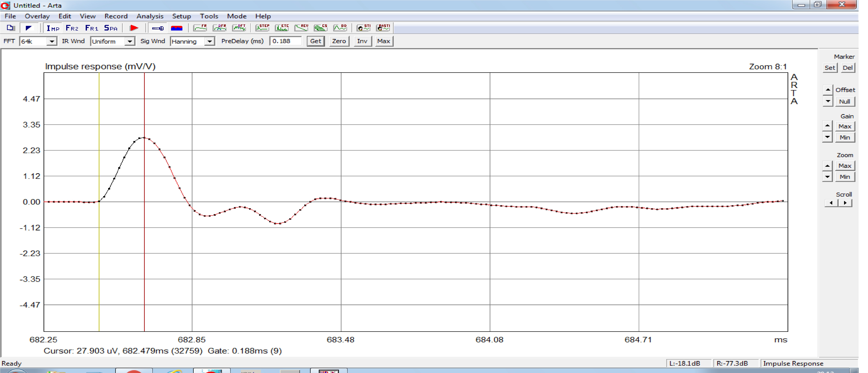This screenshot has height=373, width=868.
Task: Start recording with the red play arrow
Action: 134,28
